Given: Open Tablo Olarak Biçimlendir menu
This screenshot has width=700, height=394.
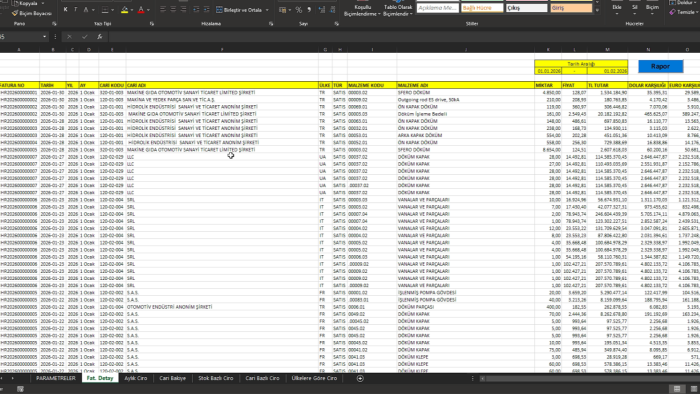Looking at the screenshot, I should click(x=398, y=10).
